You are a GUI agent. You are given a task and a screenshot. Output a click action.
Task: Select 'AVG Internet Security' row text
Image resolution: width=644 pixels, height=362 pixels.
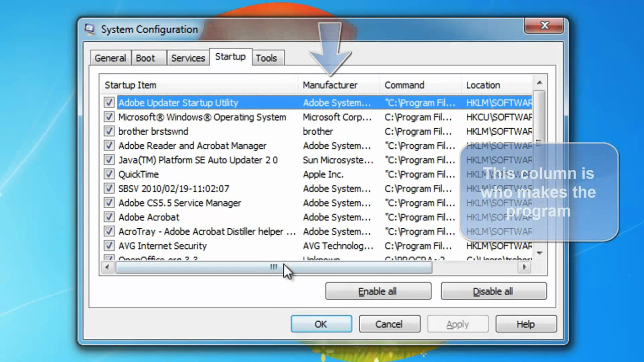coord(163,246)
